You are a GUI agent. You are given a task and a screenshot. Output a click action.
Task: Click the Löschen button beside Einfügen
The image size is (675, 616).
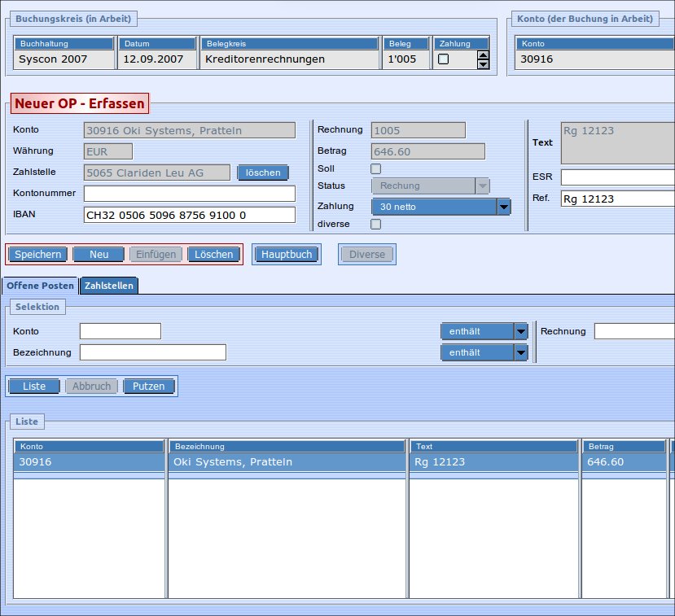pos(214,255)
